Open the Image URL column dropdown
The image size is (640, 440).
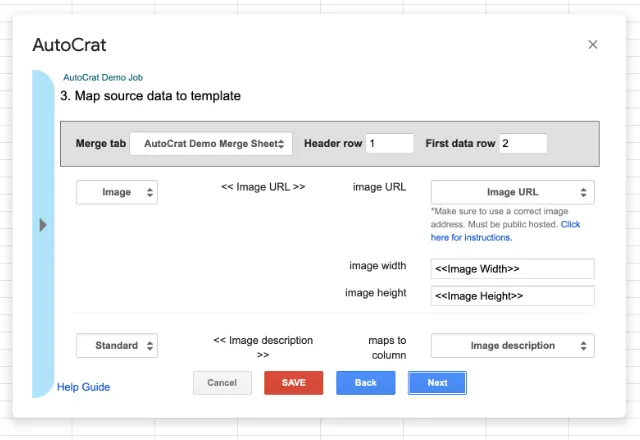coord(512,192)
